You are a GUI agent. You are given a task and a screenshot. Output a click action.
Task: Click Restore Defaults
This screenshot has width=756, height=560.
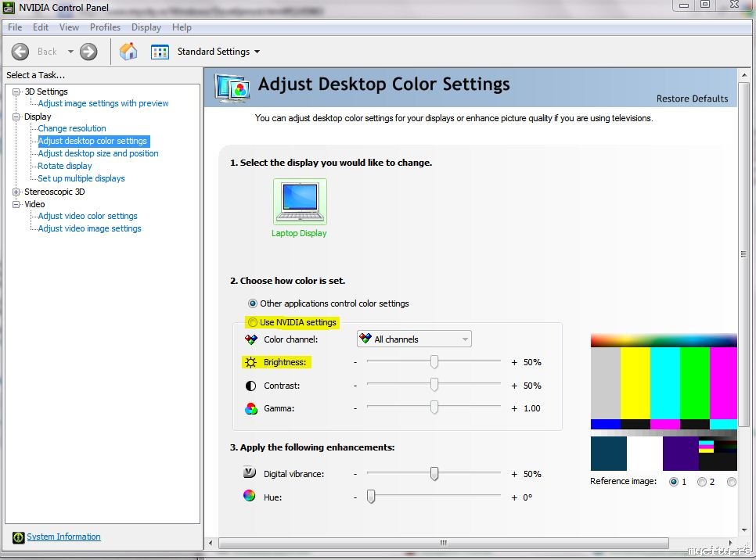[x=692, y=99]
